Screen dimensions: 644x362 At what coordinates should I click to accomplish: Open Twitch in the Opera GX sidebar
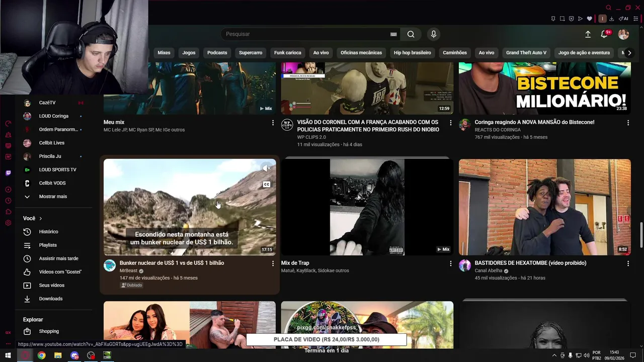pyautogui.click(x=8, y=173)
